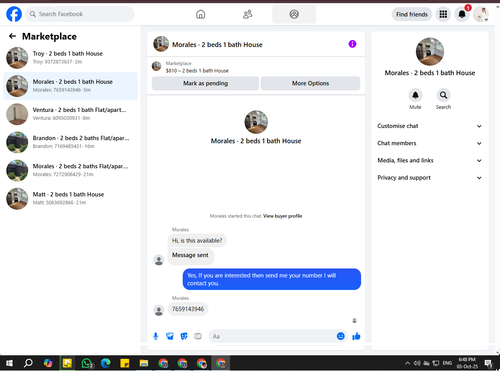The image size is (500, 371).
Task: Open File Explorer from the taskbar
Action: [x=144, y=363]
